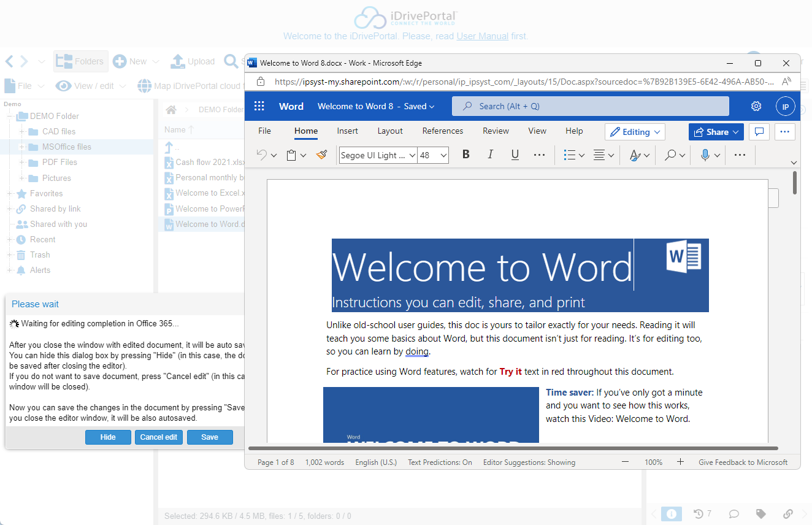The image size is (812, 525).
Task: Click the Format Painter icon
Action: 322,155
